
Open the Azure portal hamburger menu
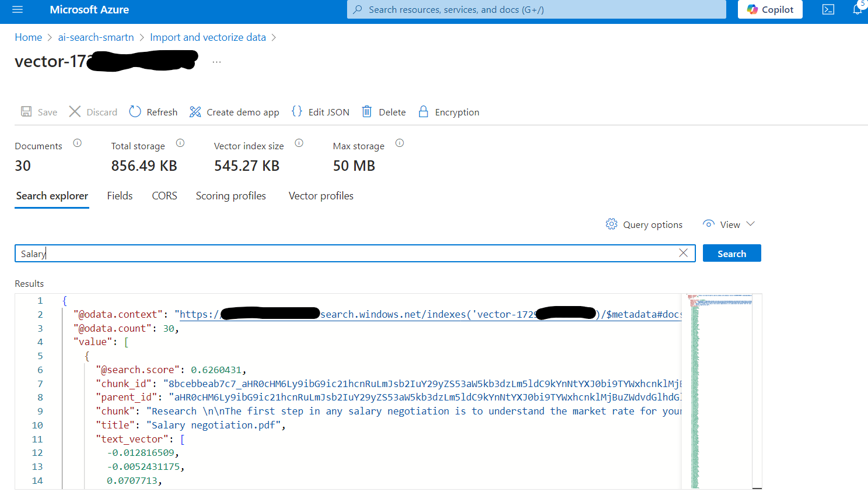point(17,9)
